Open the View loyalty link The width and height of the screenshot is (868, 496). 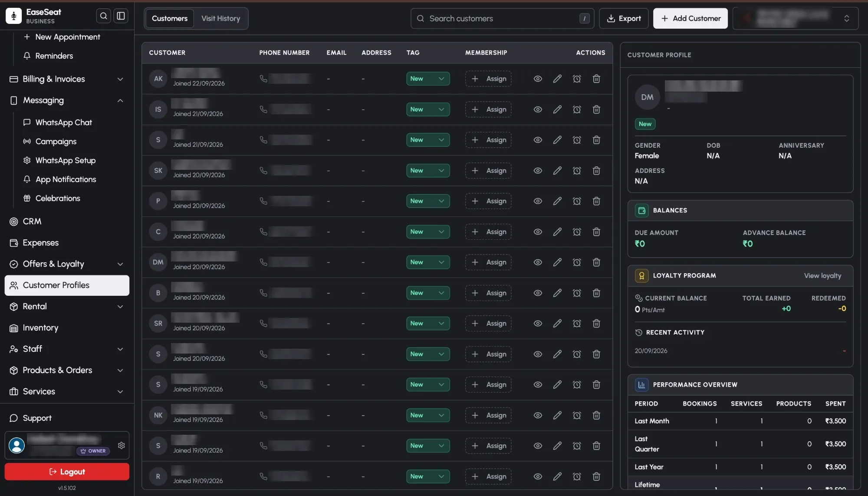822,276
